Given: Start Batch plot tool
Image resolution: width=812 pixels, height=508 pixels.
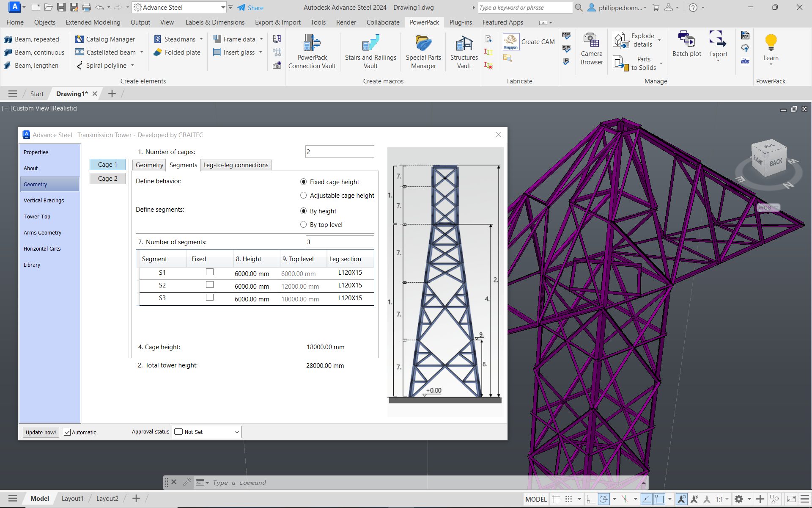Looking at the screenshot, I should (x=686, y=44).
